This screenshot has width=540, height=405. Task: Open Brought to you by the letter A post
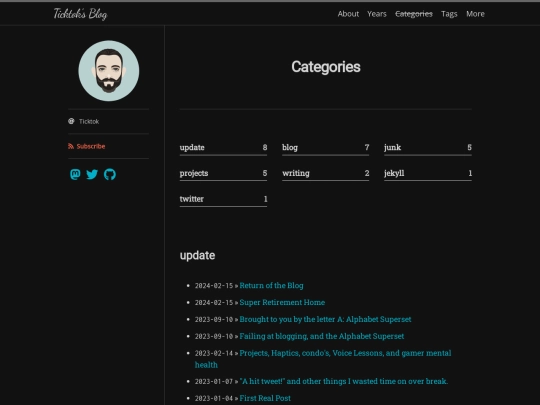(x=325, y=319)
